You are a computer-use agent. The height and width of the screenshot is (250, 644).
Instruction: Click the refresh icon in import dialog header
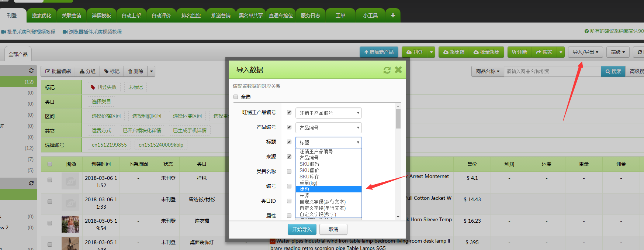pos(387,70)
